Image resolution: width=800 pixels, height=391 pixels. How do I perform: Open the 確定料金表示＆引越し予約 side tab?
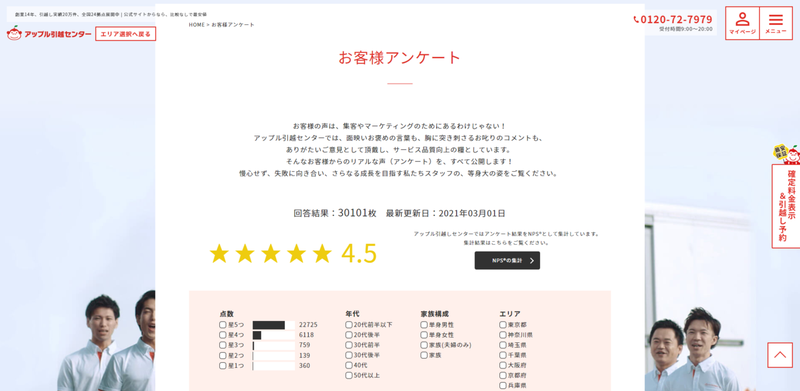786,206
